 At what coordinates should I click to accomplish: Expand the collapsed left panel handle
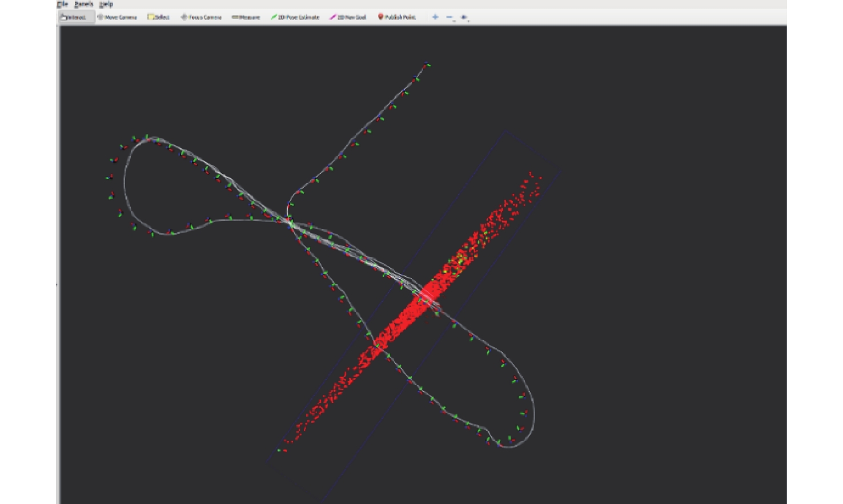coord(57,284)
